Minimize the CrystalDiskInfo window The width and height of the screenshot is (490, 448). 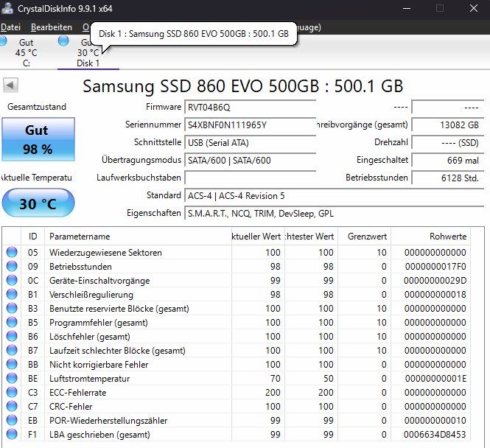[x=407, y=8]
